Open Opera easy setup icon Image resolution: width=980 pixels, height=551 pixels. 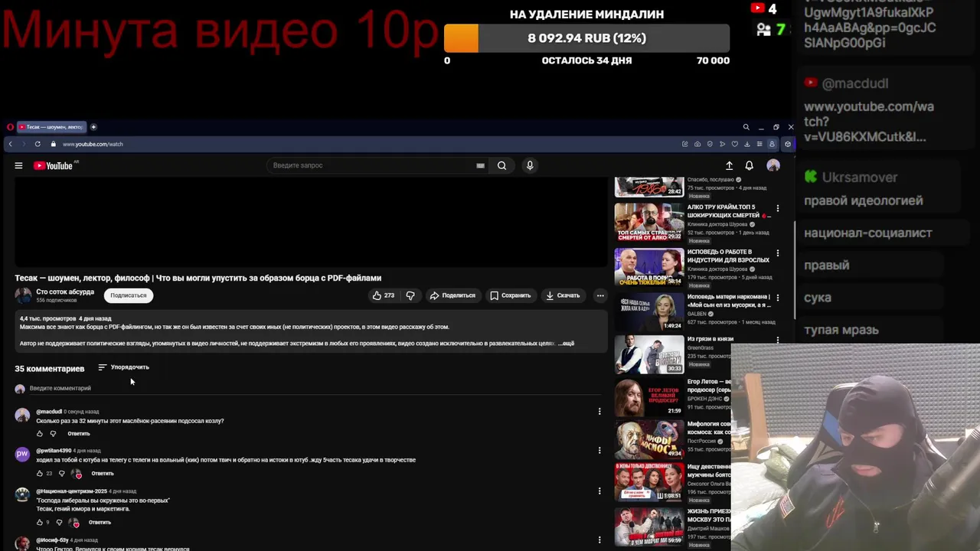tap(759, 144)
